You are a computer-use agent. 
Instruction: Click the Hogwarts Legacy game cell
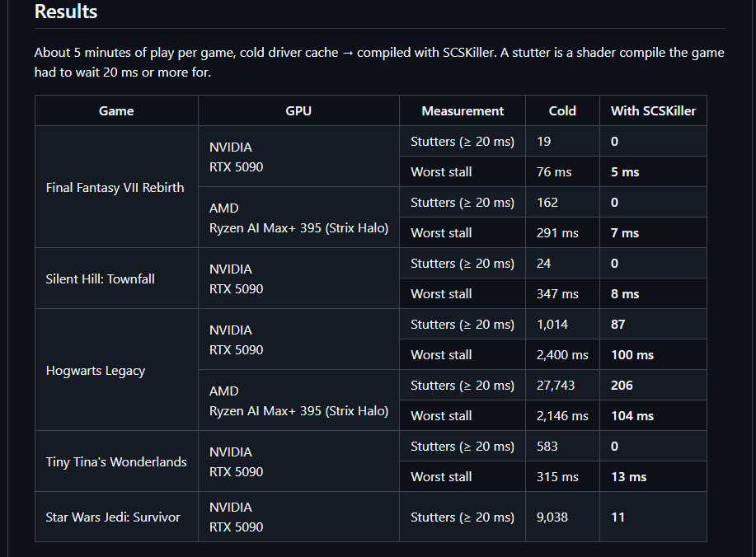[x=116, y=370]
